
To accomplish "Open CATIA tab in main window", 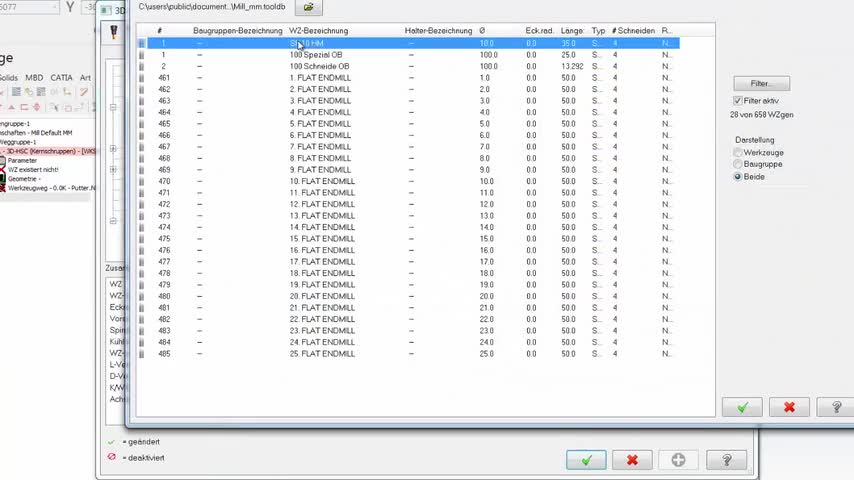I will click(61, 78).
